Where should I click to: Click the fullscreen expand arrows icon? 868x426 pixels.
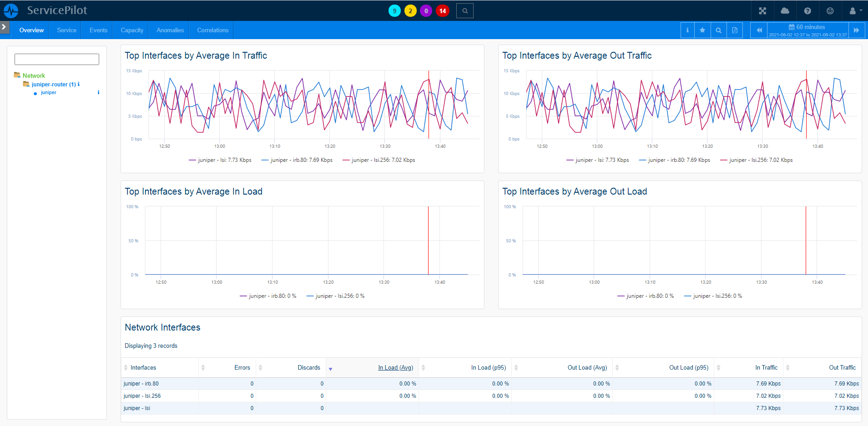(762, 11)
